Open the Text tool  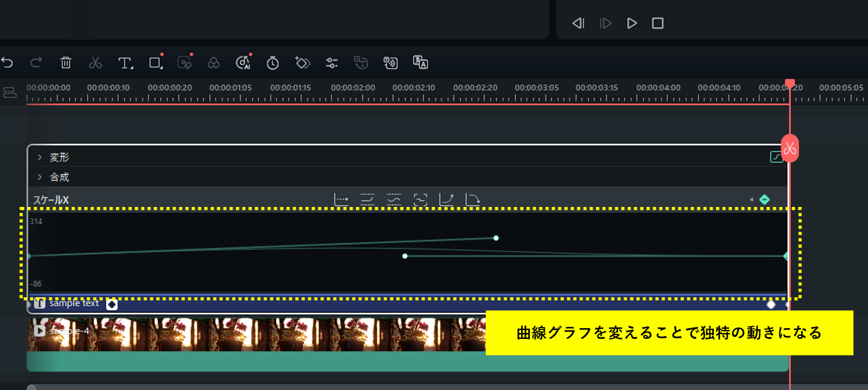pyautogui.click(x=125, y=62)
